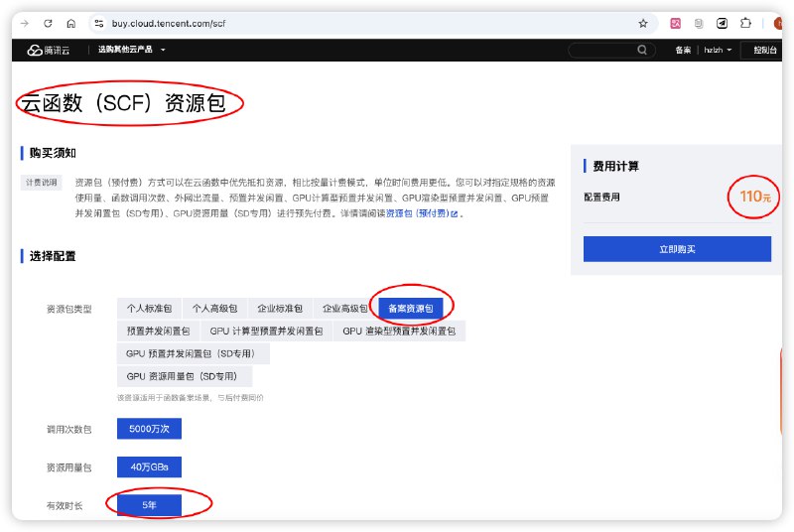The height and width of the screenshot is (532, 794).
Task: Open the extensions puzzle icon
Action: 745,23
